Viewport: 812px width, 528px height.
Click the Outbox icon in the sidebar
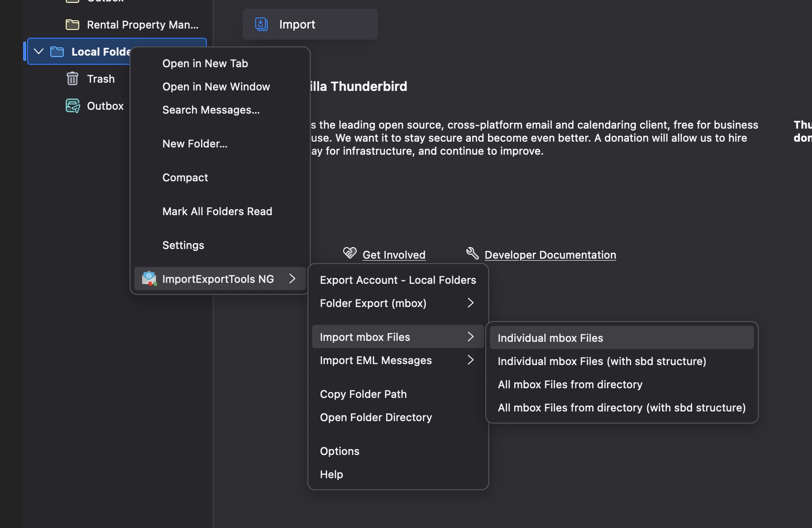coord(73,106)
